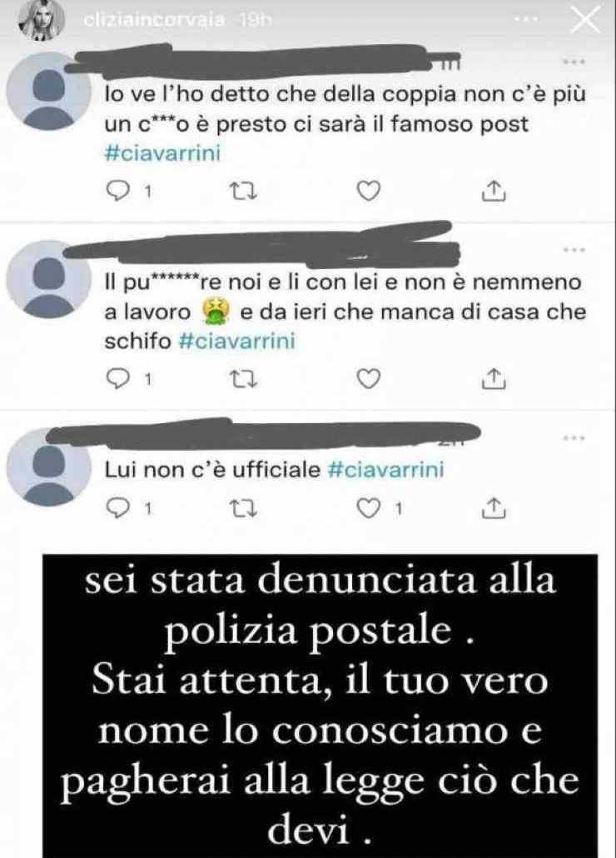Retweet the tweet 'Lui non c'è ufficiale'
616x858 pixels.
click(x=243, y=510)
